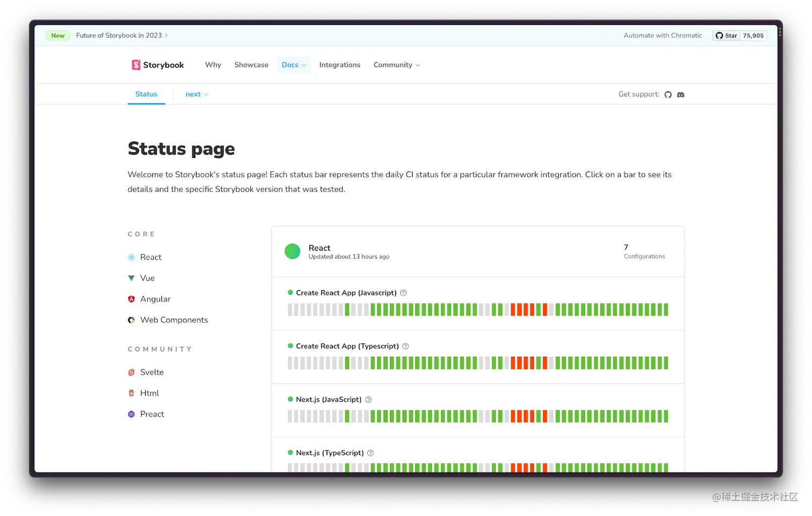This screenshot has height=516, width=812.
Task: Click the Status page heading
Action: tap(182, 149)
